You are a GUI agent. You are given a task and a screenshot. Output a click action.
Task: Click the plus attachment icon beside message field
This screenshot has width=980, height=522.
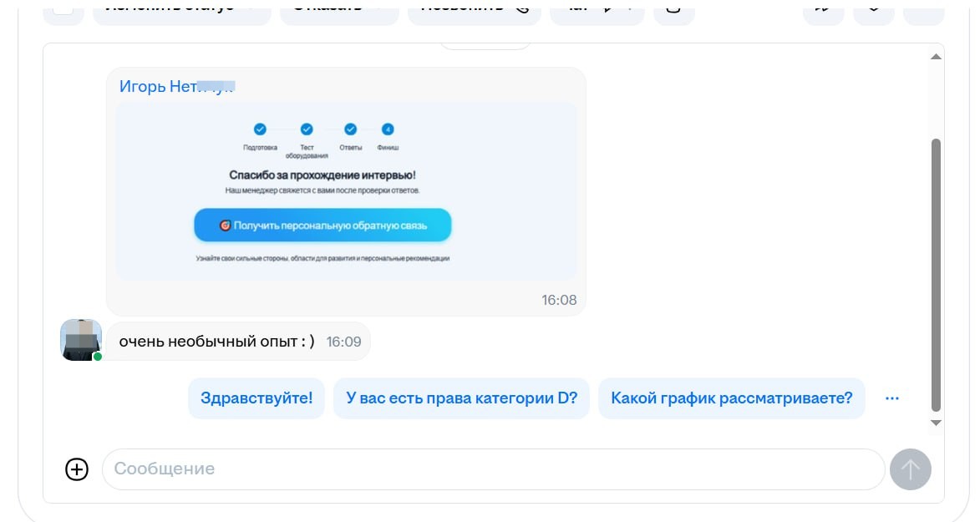(x=78, y=469)
